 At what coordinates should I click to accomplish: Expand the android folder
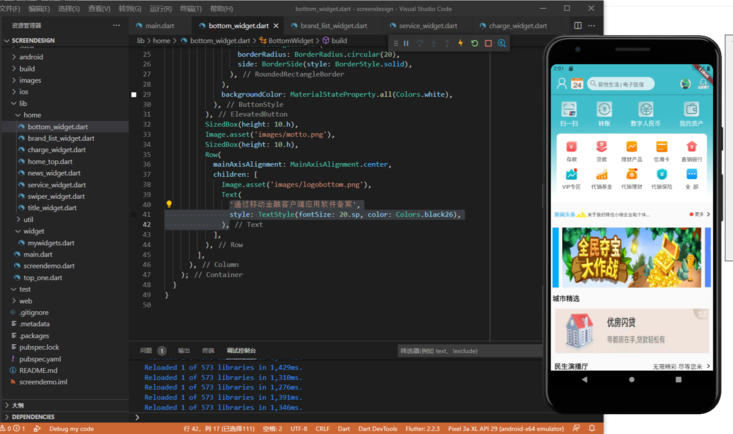[x=30, y=57]
